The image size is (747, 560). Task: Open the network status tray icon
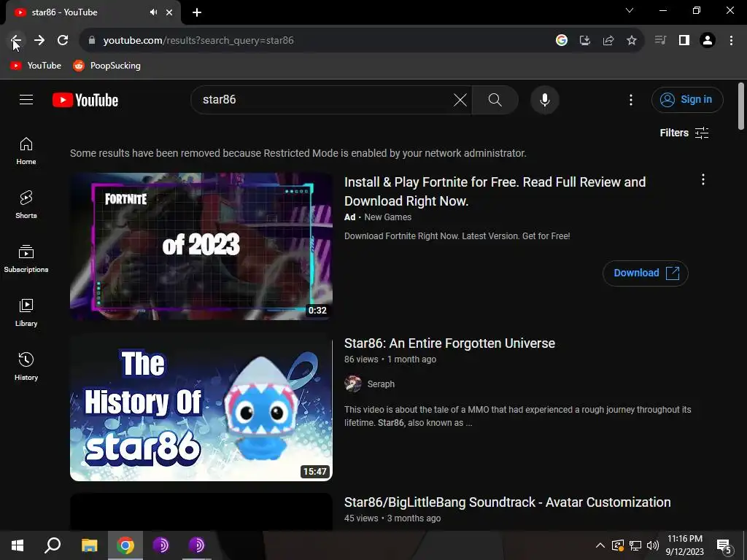635,545
